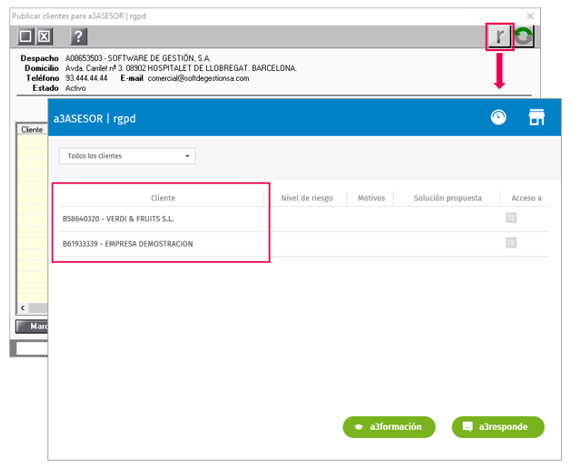Click access icon for EMPRESA DEMOSTRACION row
Image resolution: width=569 pixels, height=466 pixels.
click(511, 243)
